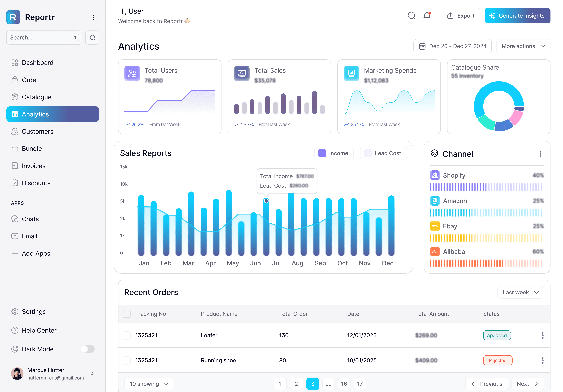Click the Amazon channel icon
This screenshot has width=563, height=392.
[x=435, y=201]
